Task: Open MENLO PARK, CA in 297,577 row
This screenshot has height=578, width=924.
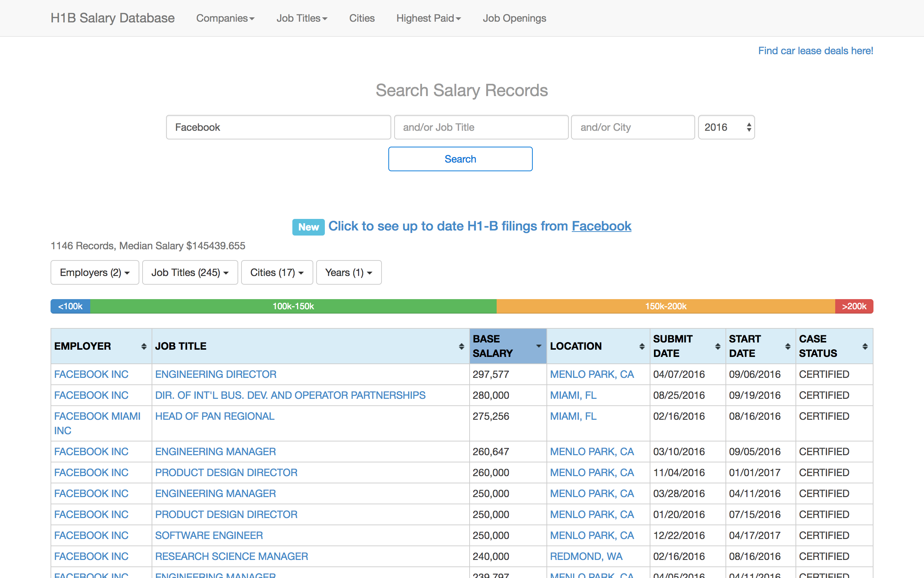Action: (592, 374)
